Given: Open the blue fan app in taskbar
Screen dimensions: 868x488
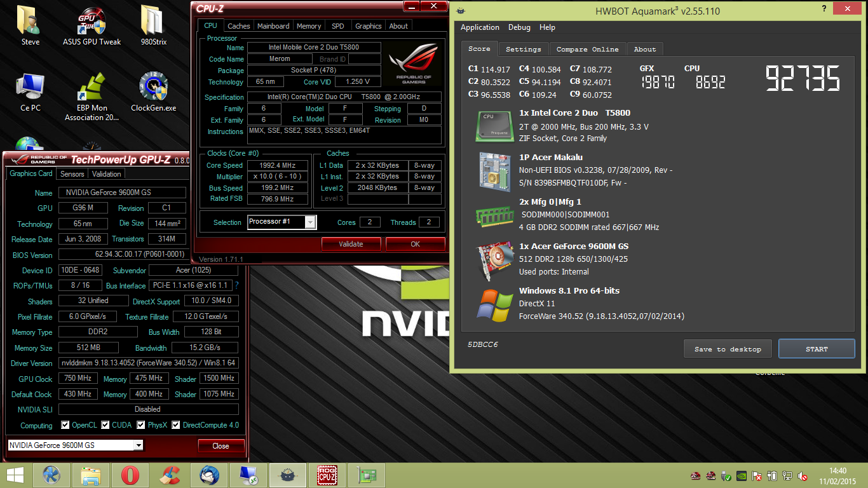Looking at the screenshot, I should [x=51, y=475].
